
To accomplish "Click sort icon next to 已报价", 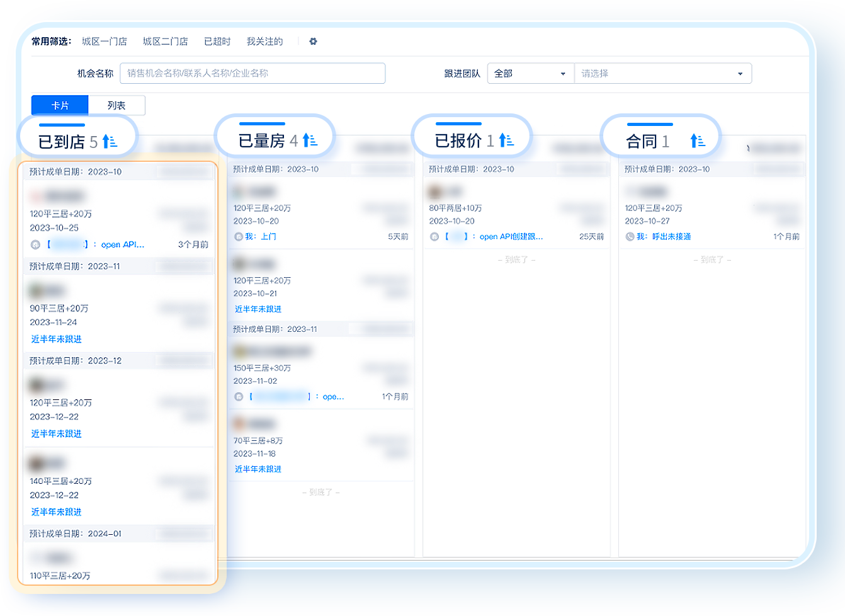I will pyautogui.click(x=506, y=140).
